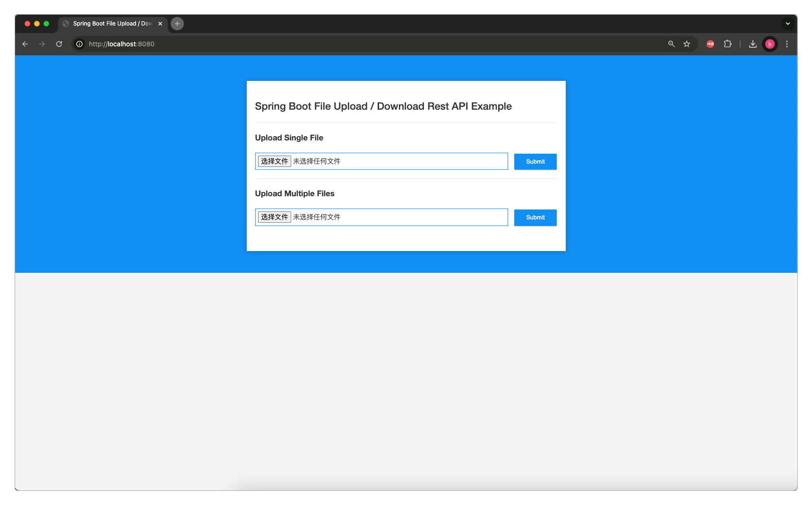Screen dimensions: 812x505
Task: Close the Spring Boot File Upload tab
Action: [160, 24]
